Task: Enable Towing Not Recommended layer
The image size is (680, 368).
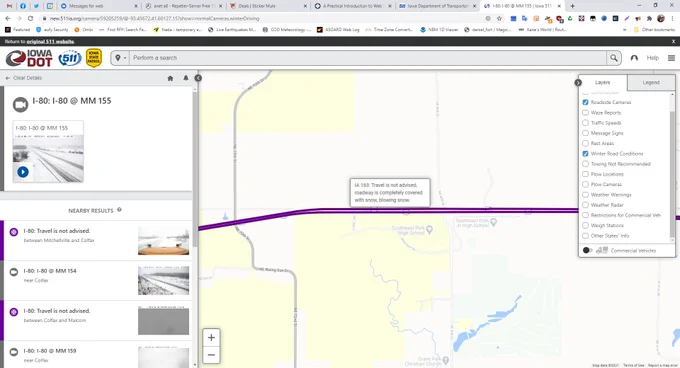Action: coord(585,164)
